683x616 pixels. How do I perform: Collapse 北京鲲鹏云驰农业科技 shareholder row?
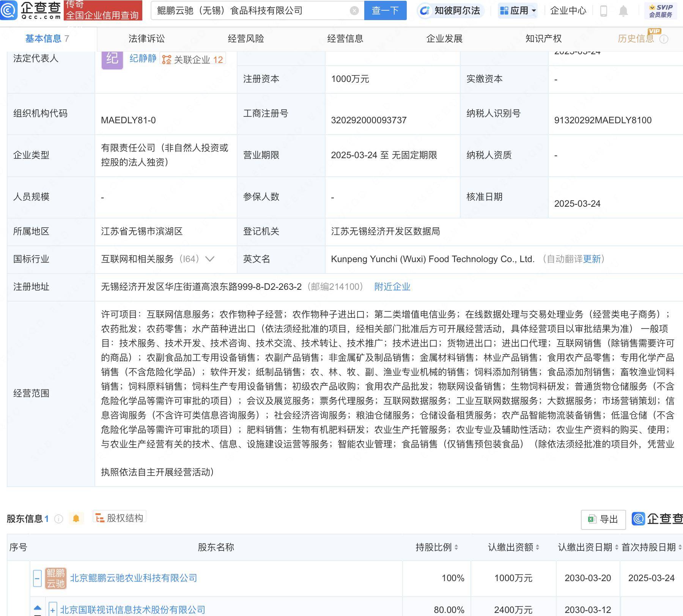click(37, 579)
